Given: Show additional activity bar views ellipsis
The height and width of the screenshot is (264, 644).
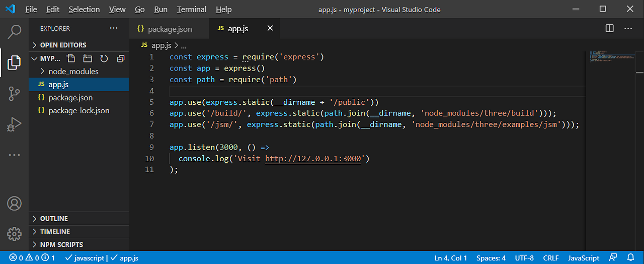Looking at the screenshot, I should click(14, 155).
